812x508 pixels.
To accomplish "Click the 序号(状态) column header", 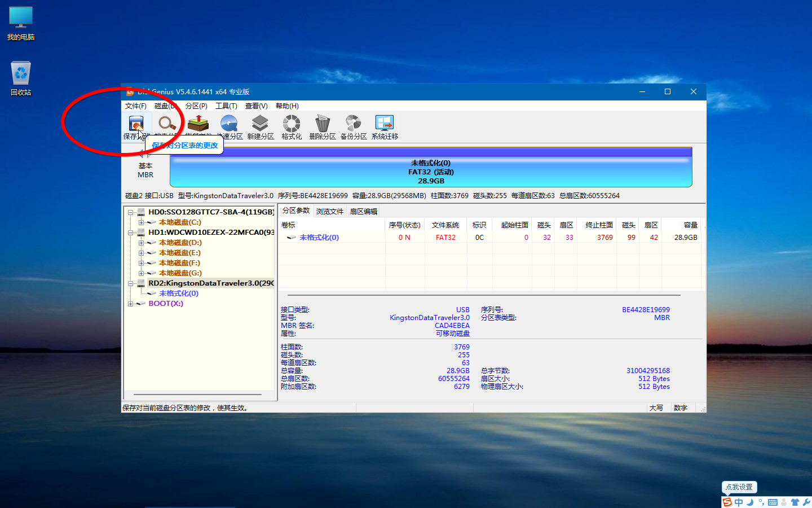I will point(405,225).
